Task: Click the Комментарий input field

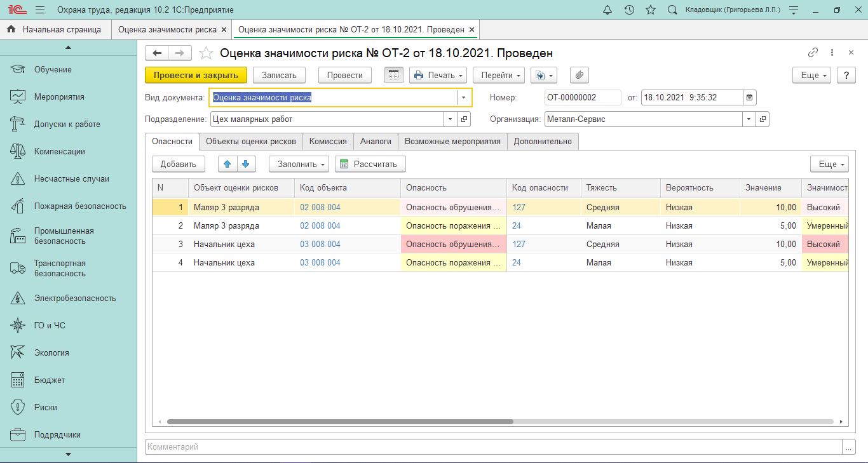Action: click(x=494, y=447)
